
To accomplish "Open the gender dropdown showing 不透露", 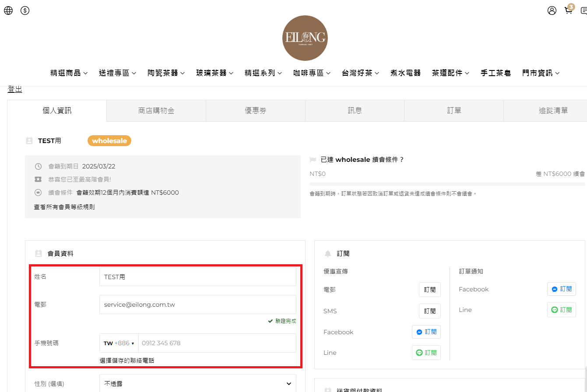I will click(197, 384).
